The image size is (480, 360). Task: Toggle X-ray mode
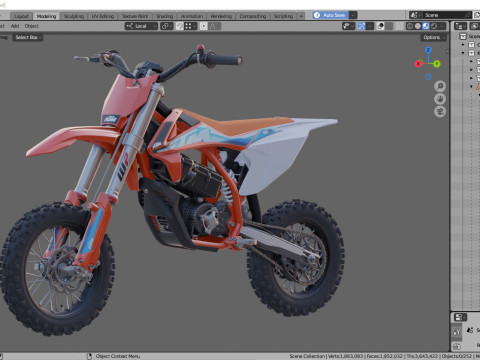(x=399, y=26)
